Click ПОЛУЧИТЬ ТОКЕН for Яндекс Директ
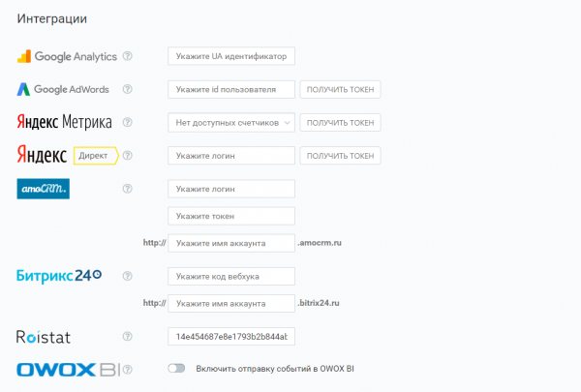581x392 pixels. click(x=340, y=156)
